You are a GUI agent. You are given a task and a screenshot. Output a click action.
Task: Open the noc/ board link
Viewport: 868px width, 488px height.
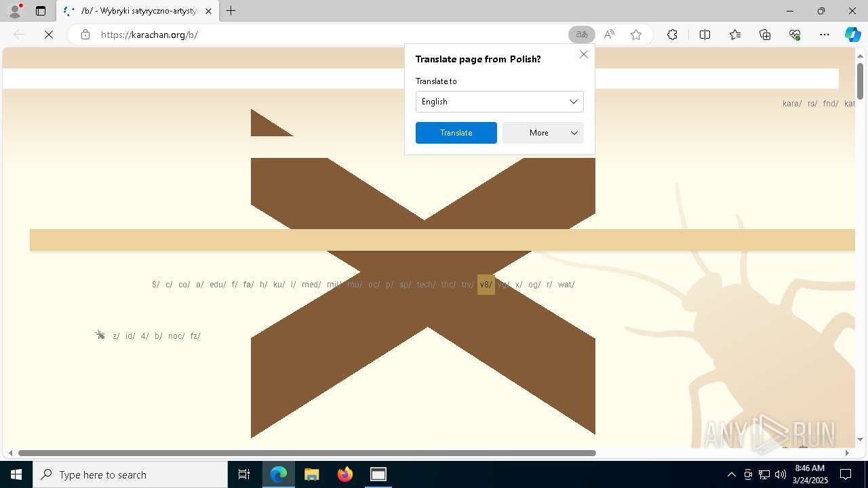[176, 336]
